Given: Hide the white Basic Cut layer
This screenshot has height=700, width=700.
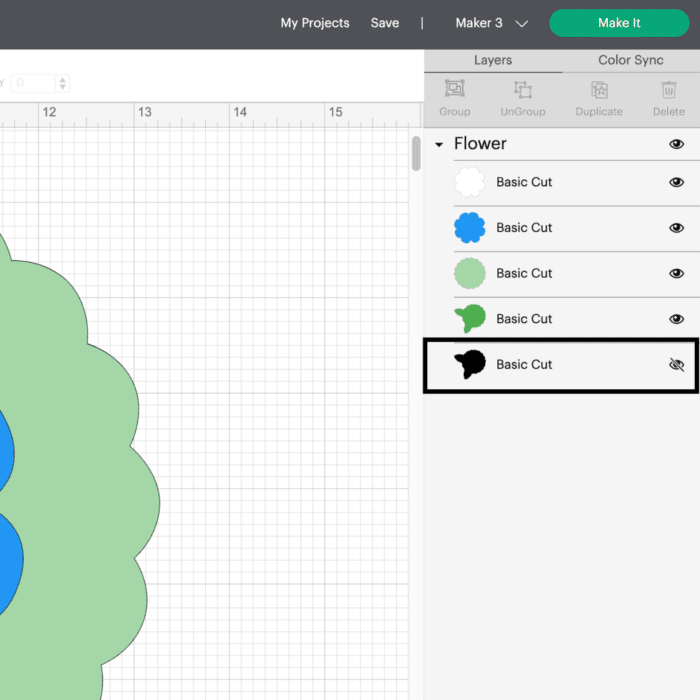Looking at the screenshot, I should coord(676,182).
